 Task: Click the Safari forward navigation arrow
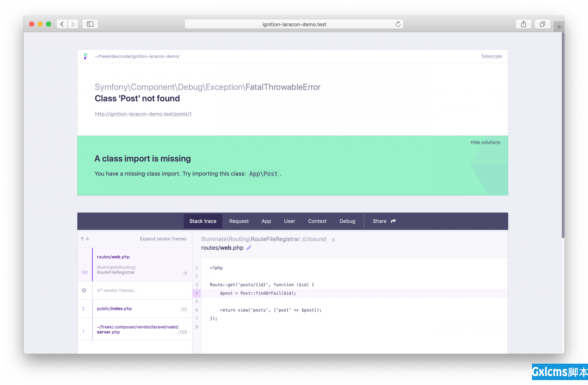pyautogui.click(x=73, y=24)
